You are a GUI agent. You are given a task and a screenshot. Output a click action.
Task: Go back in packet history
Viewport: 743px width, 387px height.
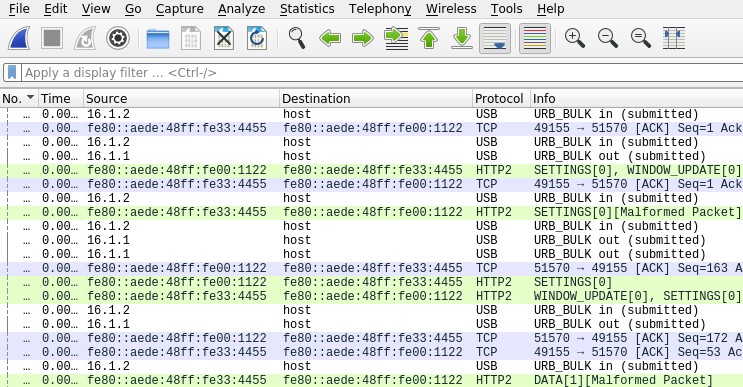(330, 38)
